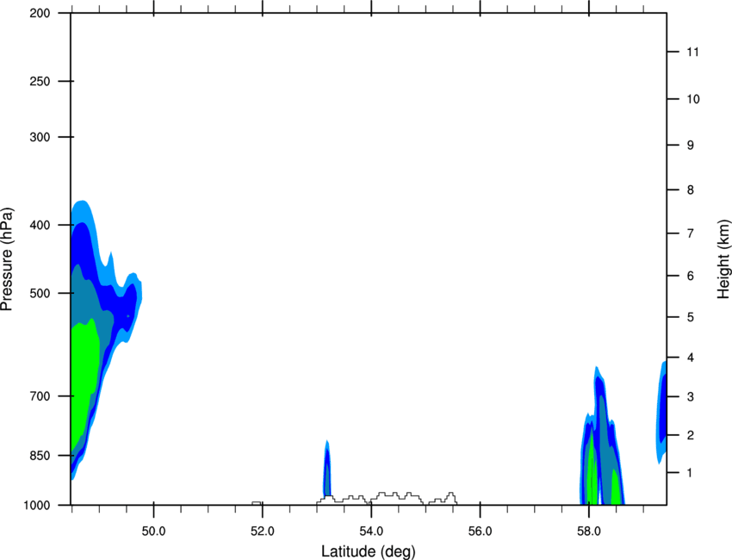This screenshot has height=560, width=732.
Task: Pick the 10 km height label
Action: 692,99
